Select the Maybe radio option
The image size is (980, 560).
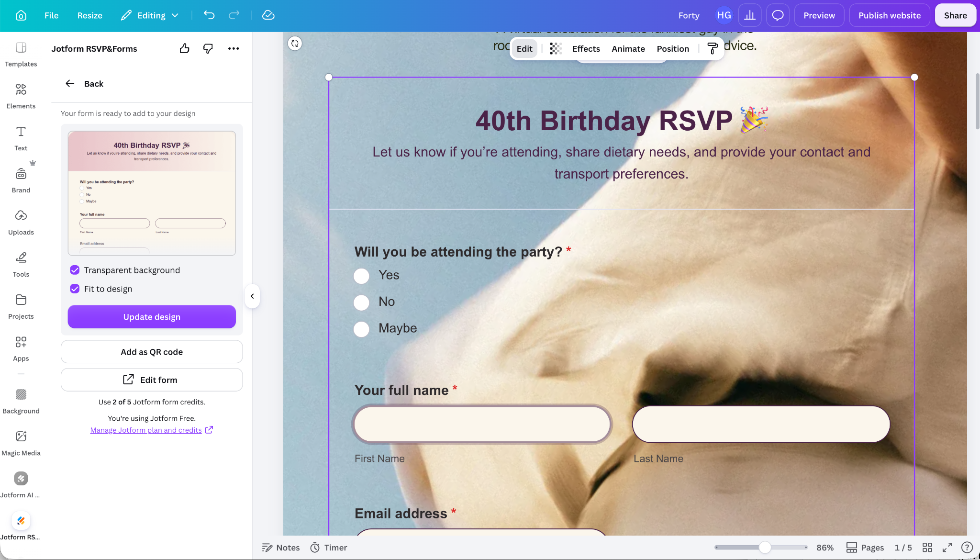point(361,329)
